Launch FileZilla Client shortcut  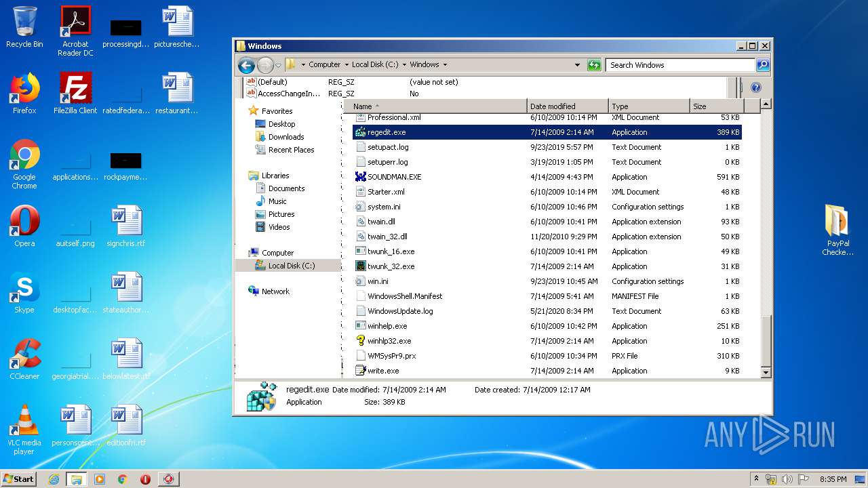(75, 94)
